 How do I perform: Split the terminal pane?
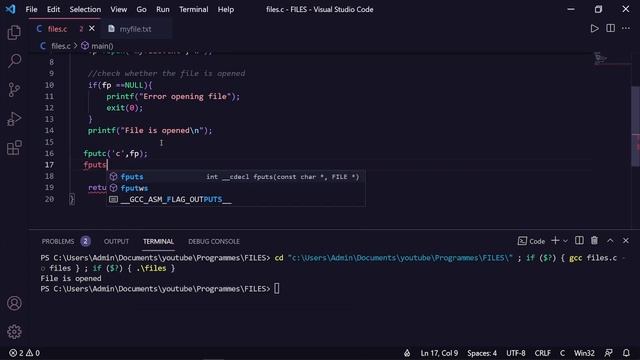click(x=579, y=241)
